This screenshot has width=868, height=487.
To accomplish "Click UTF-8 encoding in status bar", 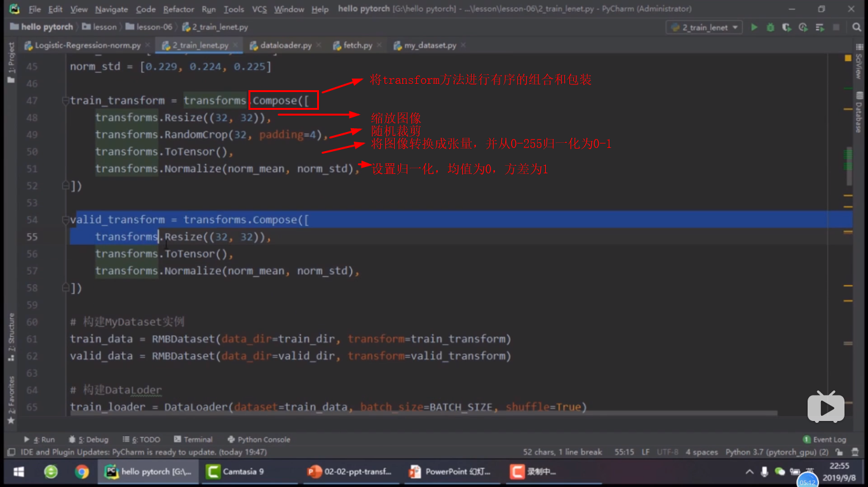I will click(x=667, y=452).
